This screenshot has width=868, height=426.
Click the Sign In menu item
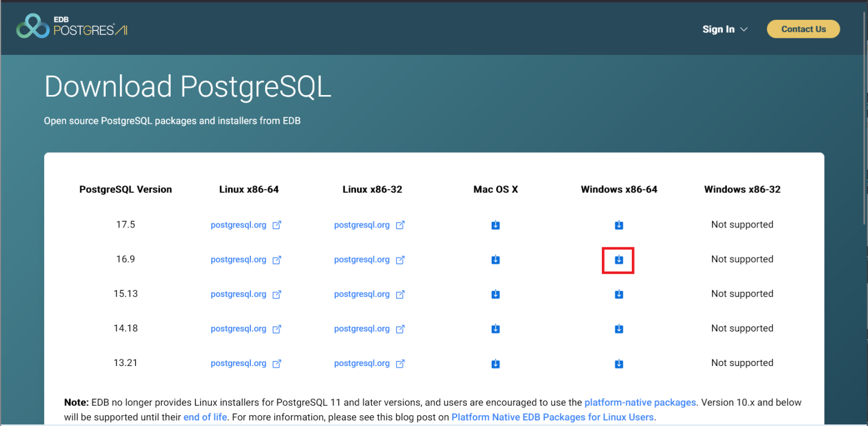click(x=718, y=29)
